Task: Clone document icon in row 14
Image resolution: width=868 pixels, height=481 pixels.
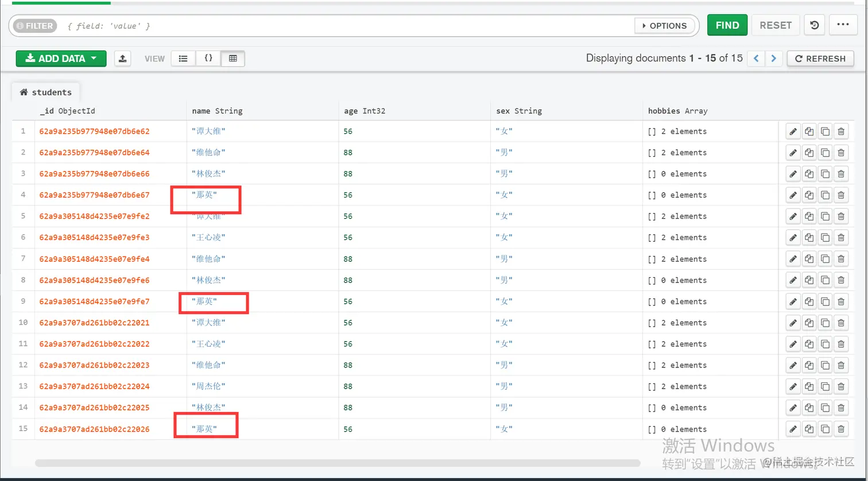Action: [x=825, y=408]
